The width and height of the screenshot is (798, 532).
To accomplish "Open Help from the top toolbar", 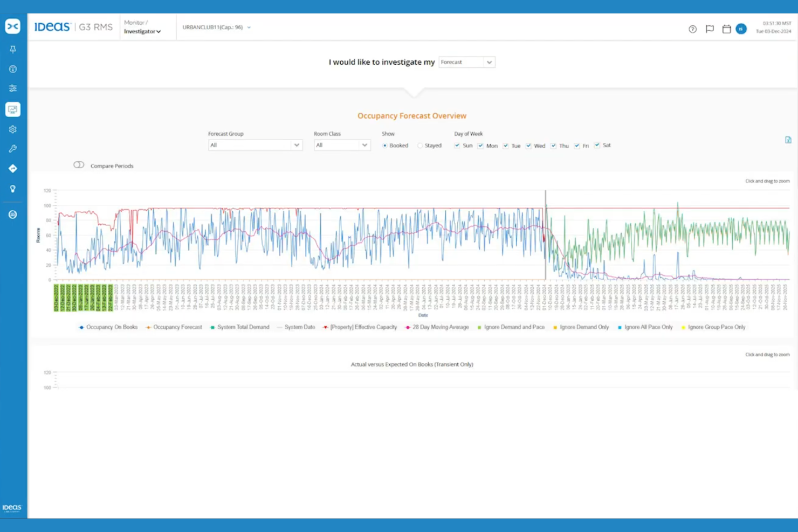I will click(x=692, y=29).
